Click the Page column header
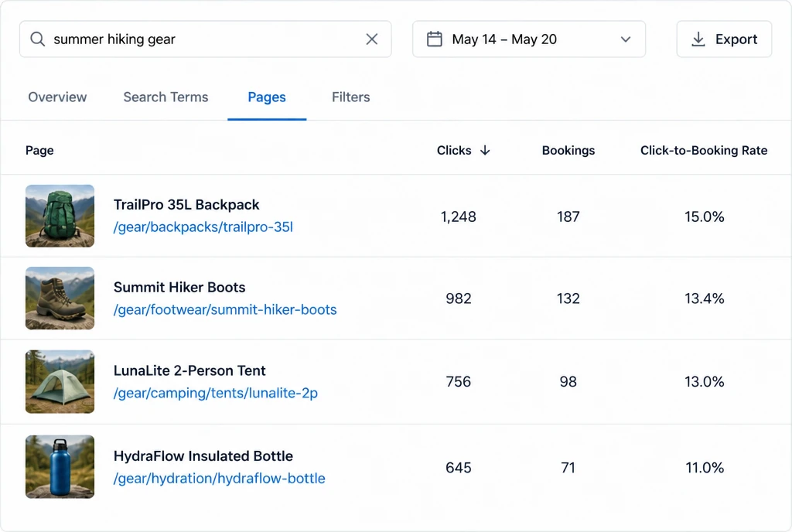Image resolution: width=792 pixels, height=532 pixels. [39, 151]
